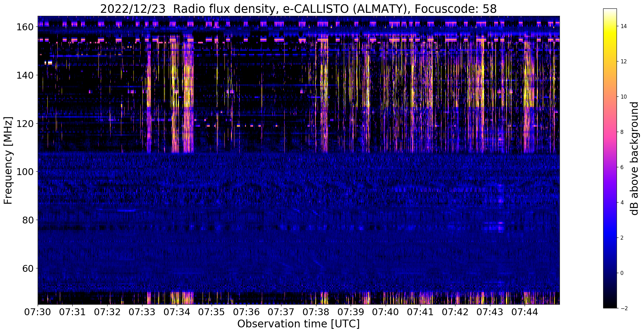Viewport: 644px width, 333px height.
Task: Click the 60 MHz frequency tick label
Action: point(27,268)
